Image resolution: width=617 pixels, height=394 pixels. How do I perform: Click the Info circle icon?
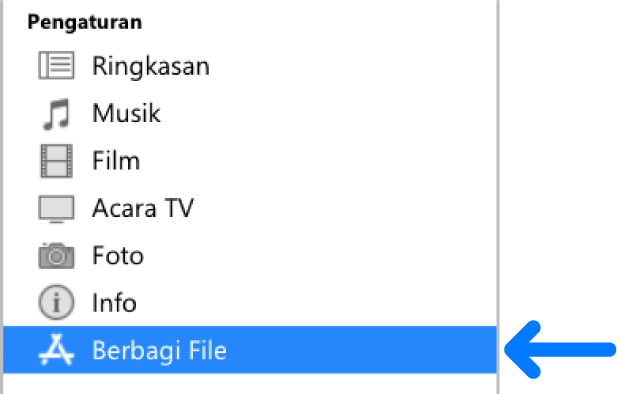coord(56,303)
